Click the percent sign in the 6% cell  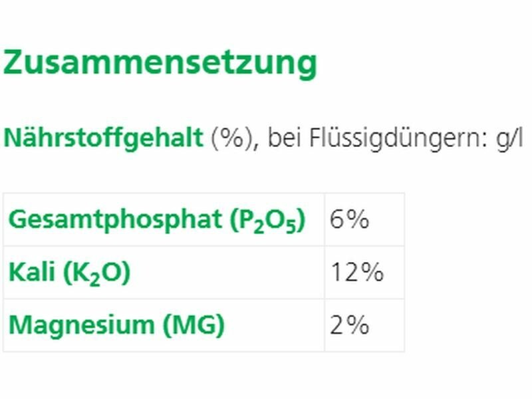click(358, 219)
